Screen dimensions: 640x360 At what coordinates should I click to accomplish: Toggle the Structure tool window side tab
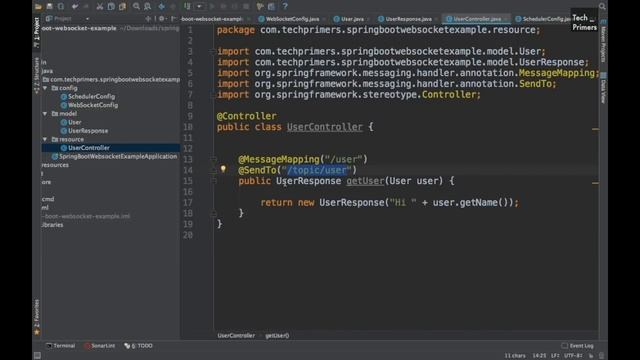[37, 75]
